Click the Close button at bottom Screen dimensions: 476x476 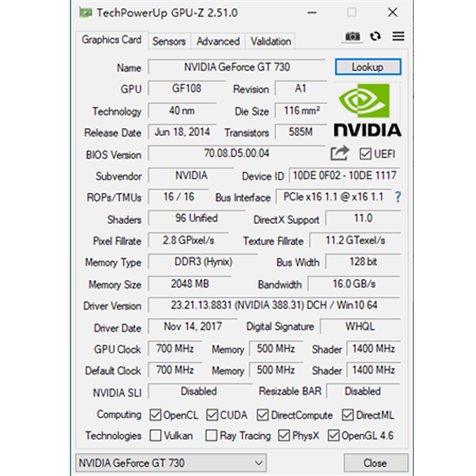coord(375,463)
